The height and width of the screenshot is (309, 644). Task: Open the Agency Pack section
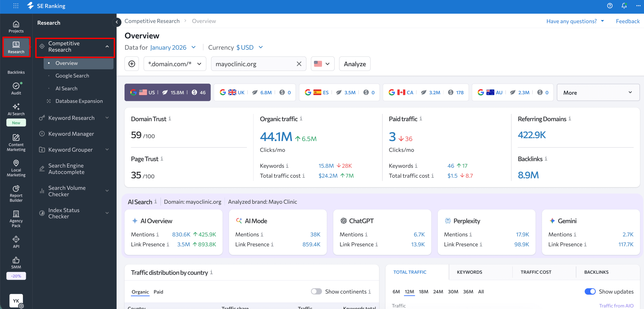coord(16,218)
